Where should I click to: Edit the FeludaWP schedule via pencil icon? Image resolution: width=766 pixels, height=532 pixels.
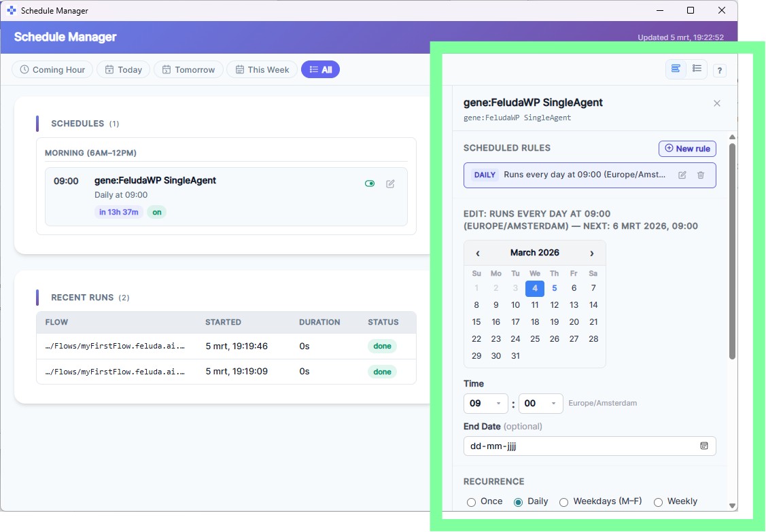point(390,183)
